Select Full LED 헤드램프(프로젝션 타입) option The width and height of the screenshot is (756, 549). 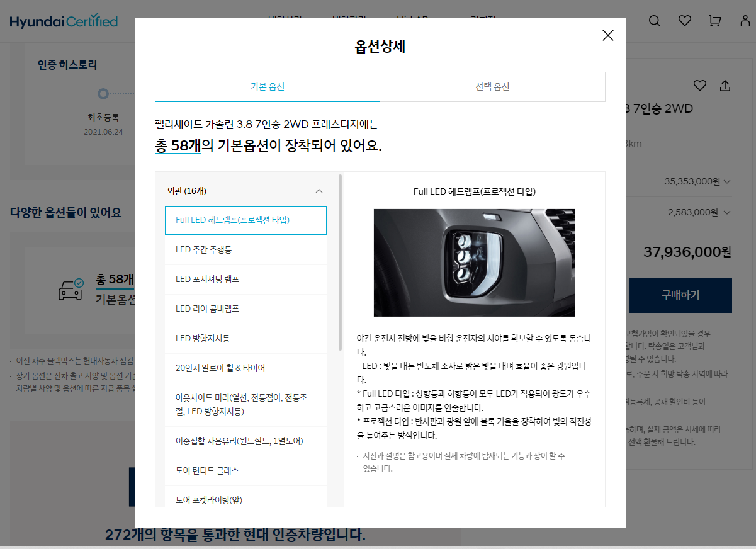245,220
